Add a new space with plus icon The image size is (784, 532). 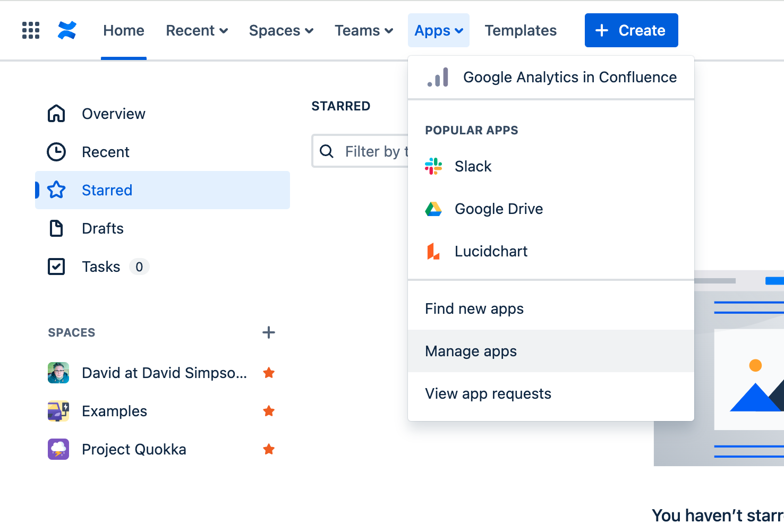click(269, 332)
